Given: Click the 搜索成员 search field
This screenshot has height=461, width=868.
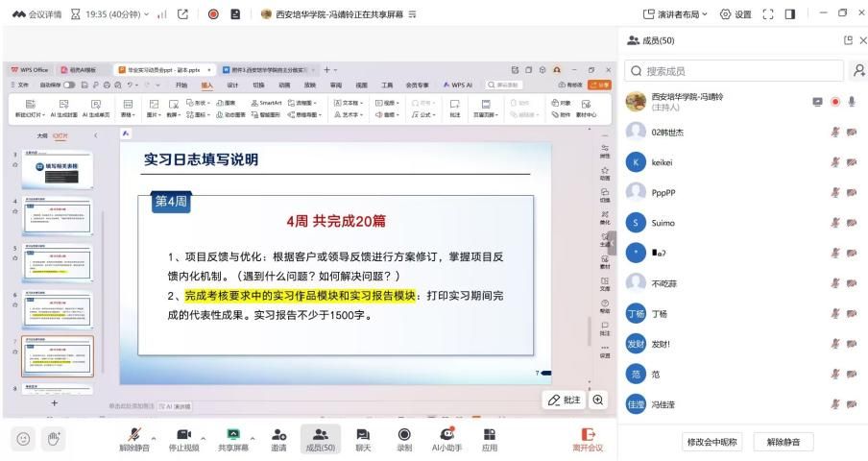Looking at the screenshot, I should 735,70.
